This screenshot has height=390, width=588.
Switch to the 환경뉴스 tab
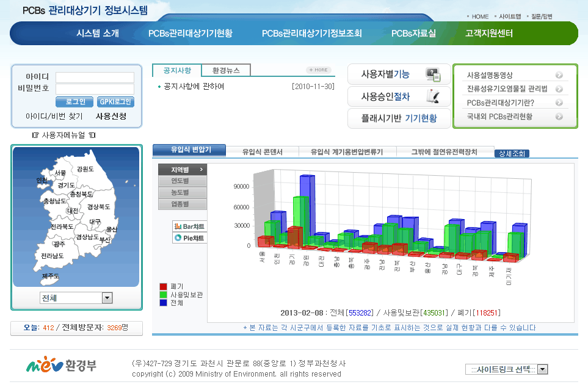[226, 71]
